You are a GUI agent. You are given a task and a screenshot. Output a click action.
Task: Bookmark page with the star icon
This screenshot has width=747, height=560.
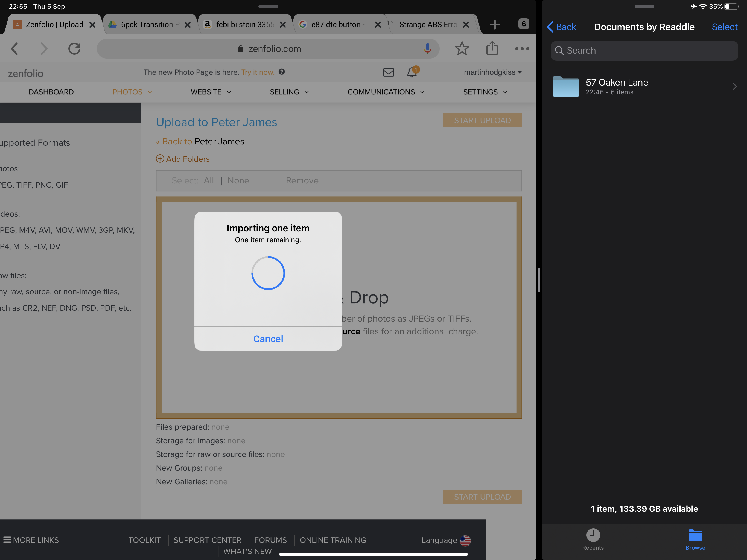(x=462, y=49)
